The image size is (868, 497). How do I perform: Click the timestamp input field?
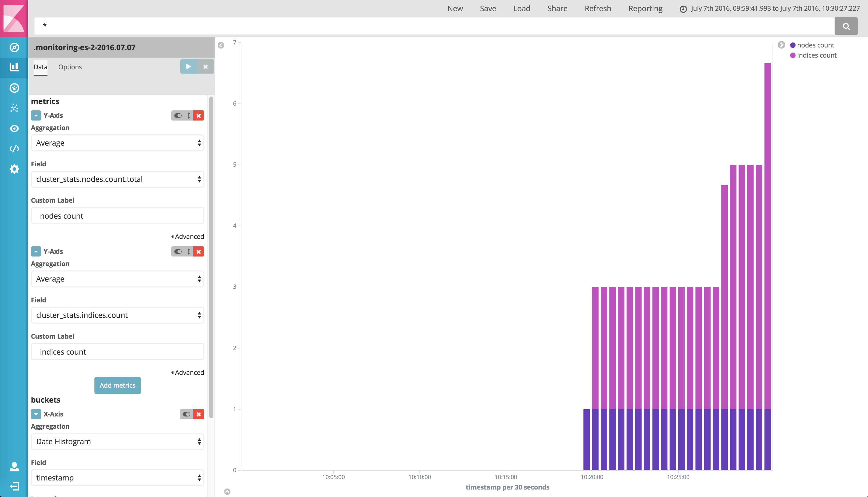coord(117,477)
